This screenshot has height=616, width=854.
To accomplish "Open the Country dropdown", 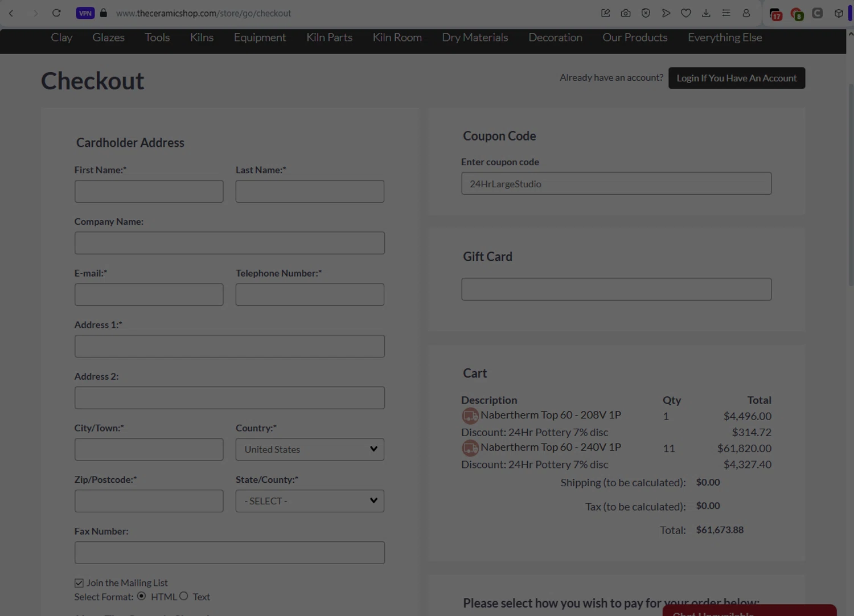I will 310,449.
